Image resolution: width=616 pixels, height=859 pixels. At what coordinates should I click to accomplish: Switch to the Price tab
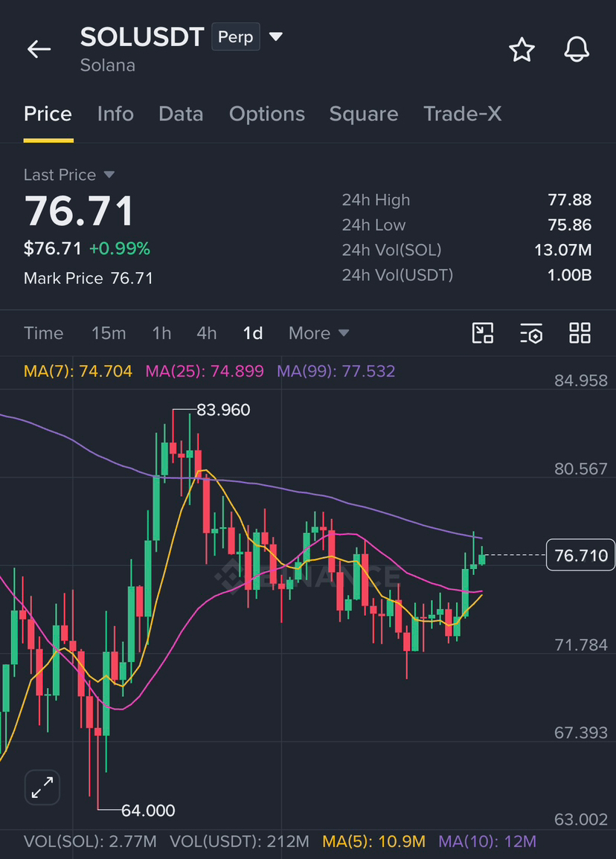point(48,114)
